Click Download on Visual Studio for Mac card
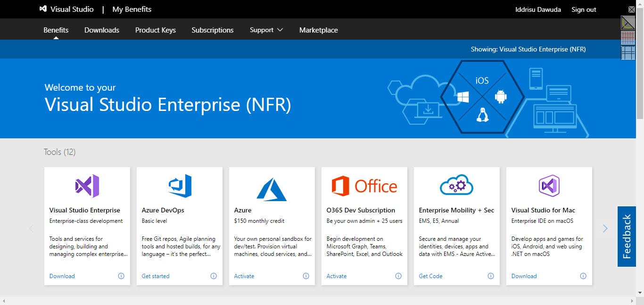644x305 pixels. [524, 276]
